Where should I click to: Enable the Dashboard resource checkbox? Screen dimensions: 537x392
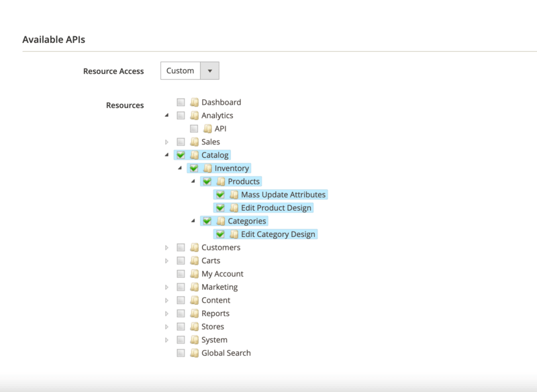181,102
